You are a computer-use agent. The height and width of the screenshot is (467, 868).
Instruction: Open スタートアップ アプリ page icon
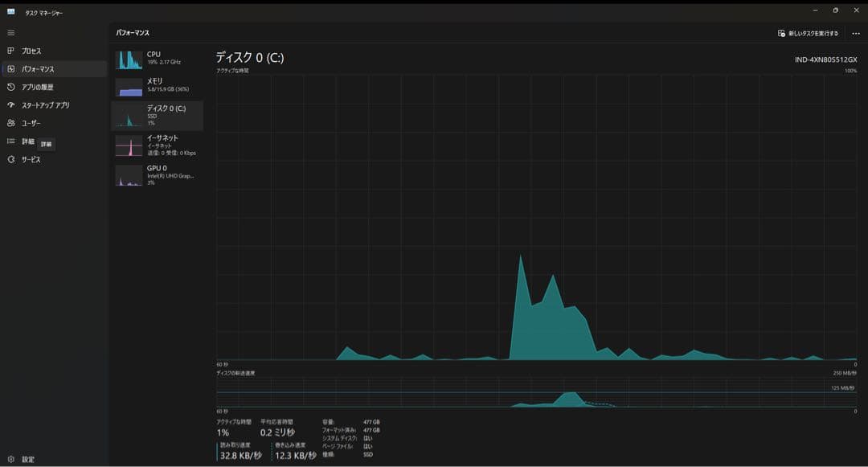[11, 105]
